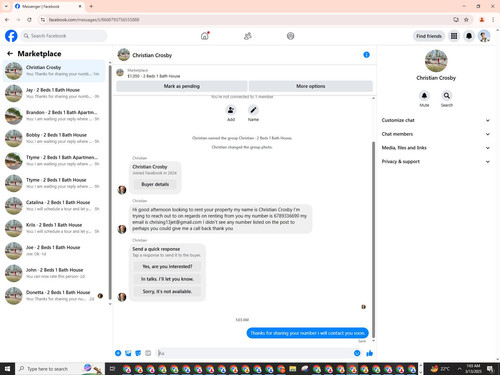Open the Friends icon in top navigation
This screenshot has width=500, height=375.
click(248, 36)
